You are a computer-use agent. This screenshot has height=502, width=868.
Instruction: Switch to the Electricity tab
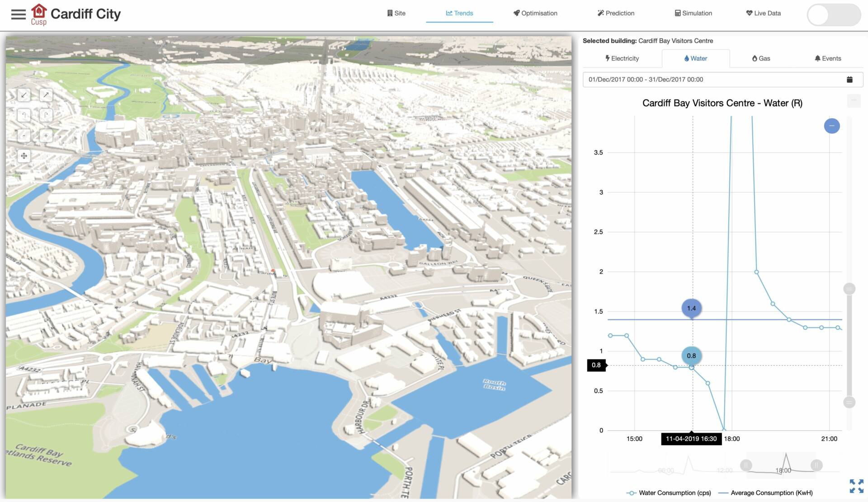click(x=623, y=58)
